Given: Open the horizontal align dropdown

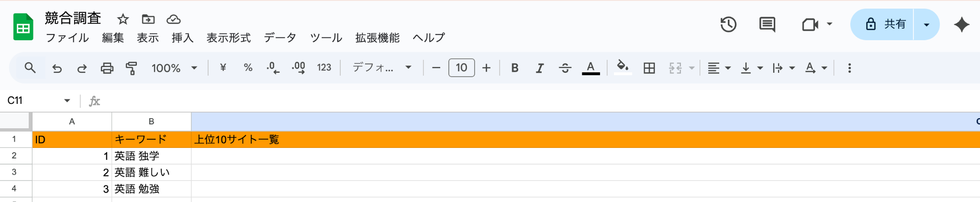Looking at the screenshot, I should tap(719, 68).
